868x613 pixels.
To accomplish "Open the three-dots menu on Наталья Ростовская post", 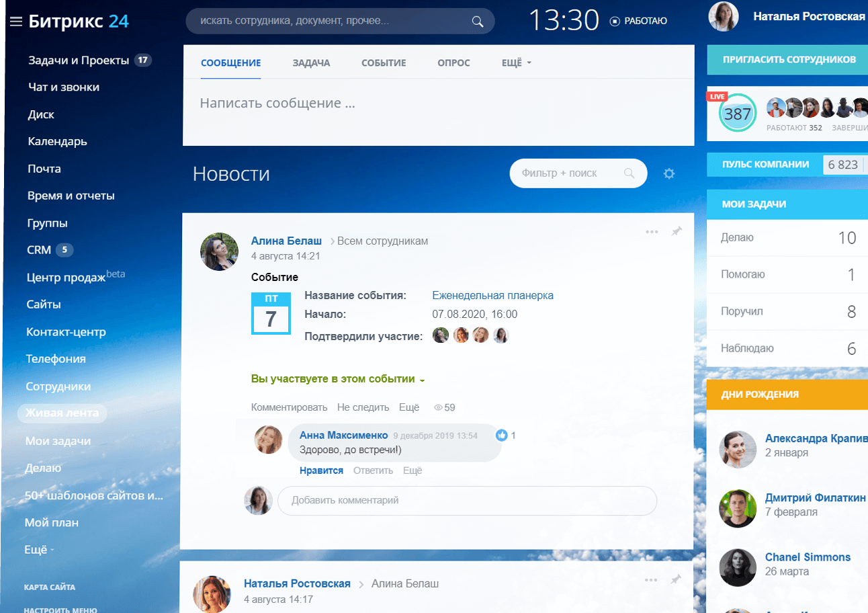I will click(x=651, y=580).
